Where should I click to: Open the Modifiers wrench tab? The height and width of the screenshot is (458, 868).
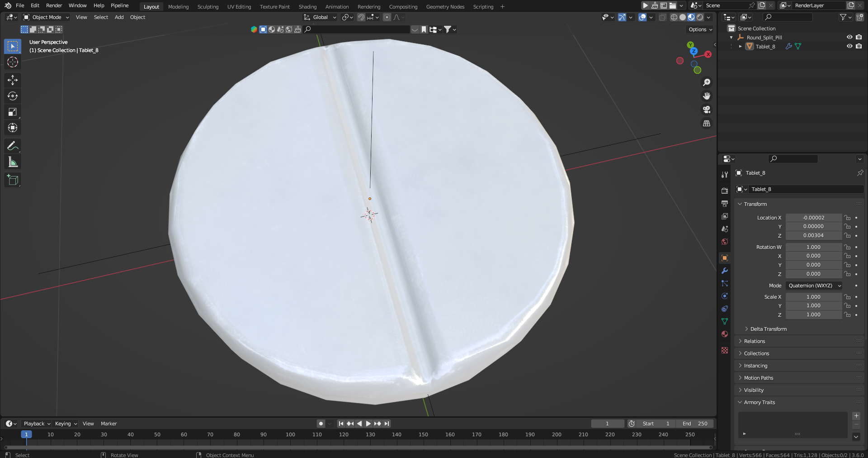pyautogui.click(x=725, y=271)
